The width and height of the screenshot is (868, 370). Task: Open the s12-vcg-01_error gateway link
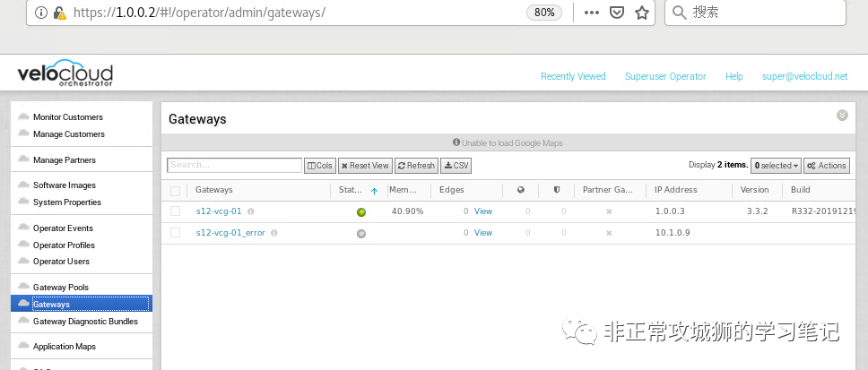click(x=230, y=233)
